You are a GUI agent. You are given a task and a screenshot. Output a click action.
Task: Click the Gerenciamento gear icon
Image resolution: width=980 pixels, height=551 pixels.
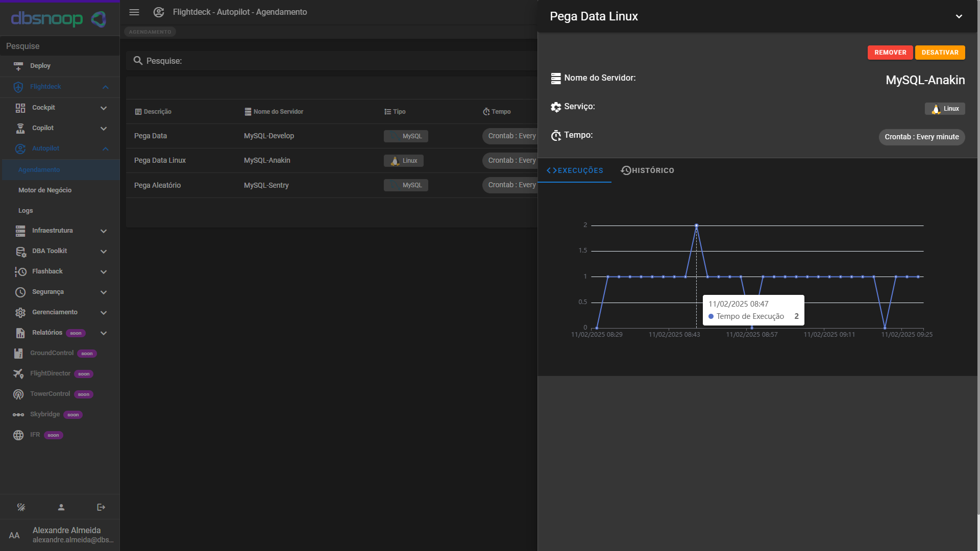[20, 312]
